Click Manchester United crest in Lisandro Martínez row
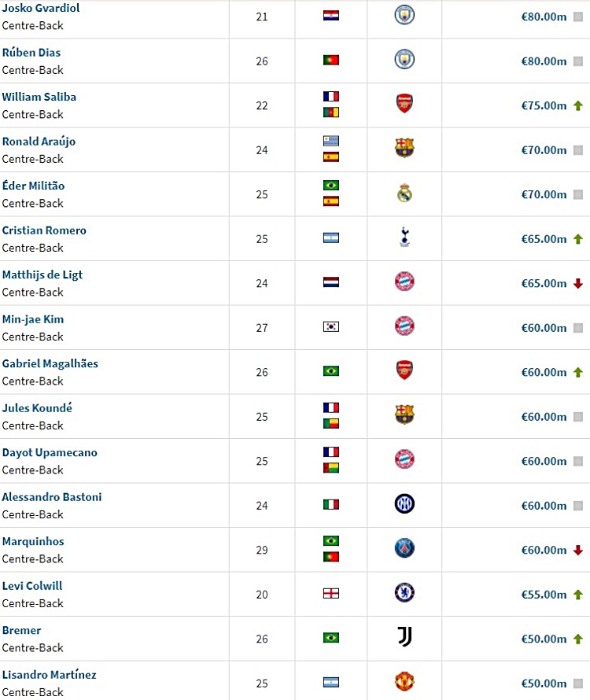Screen dimensions: 590x700 pos(404,681)
